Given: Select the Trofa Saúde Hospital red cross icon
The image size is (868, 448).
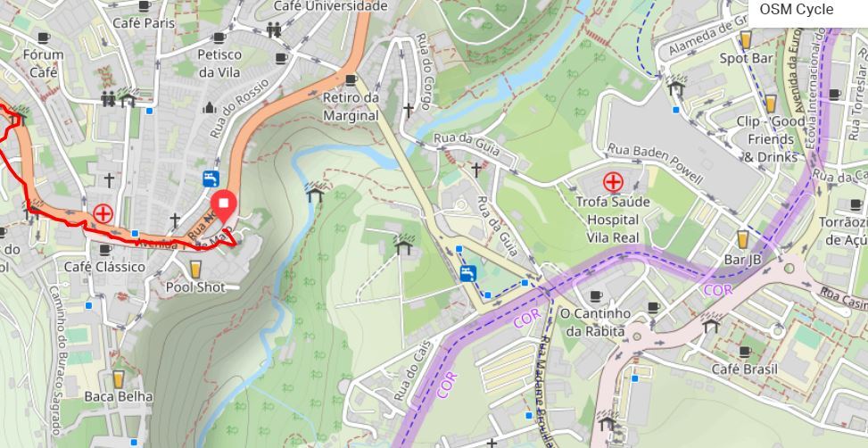Looking at the screenshot, I should [x=613, y=182].
